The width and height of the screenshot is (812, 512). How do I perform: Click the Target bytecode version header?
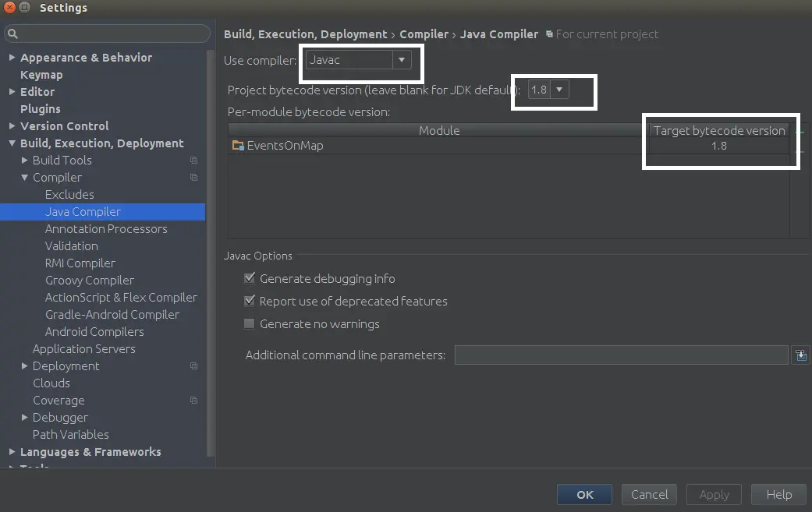(x=719, y=130)
